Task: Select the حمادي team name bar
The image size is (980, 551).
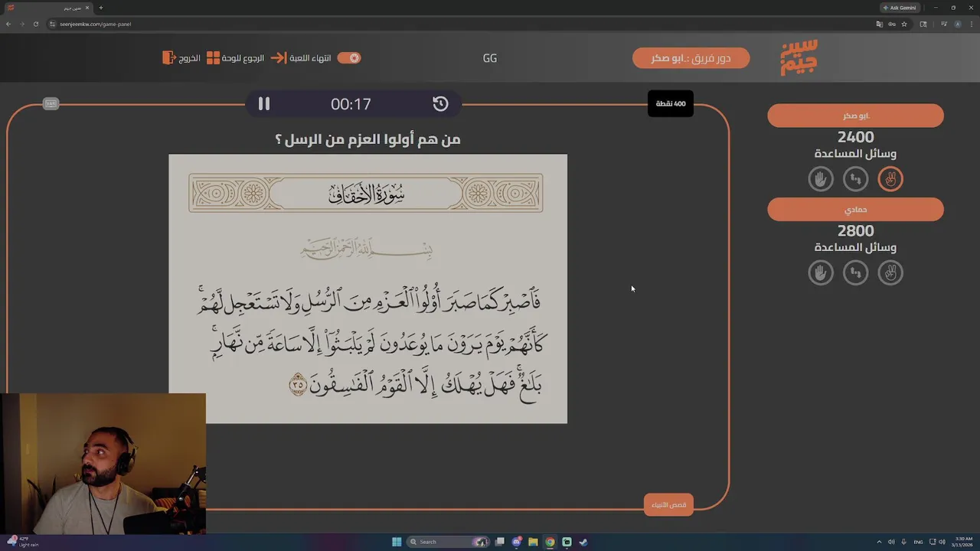Action: pyautogui.click(x=855, y=209)
